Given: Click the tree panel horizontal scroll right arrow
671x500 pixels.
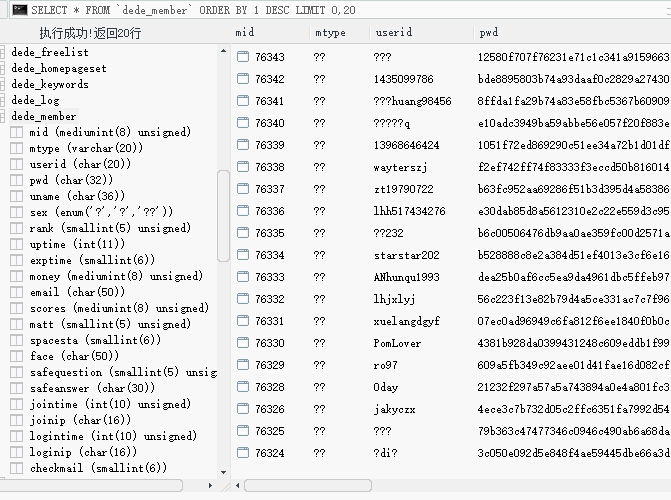Looking at the screenshot, I should (210, 485).
